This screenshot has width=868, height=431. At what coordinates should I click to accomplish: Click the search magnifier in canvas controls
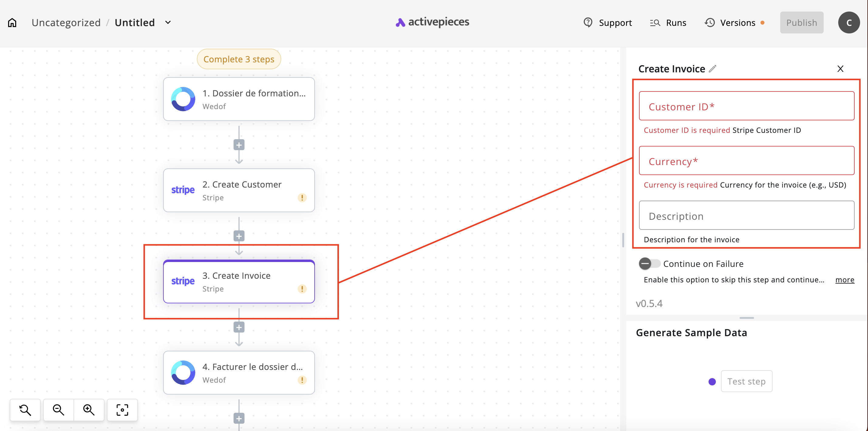tap(25, 410)
